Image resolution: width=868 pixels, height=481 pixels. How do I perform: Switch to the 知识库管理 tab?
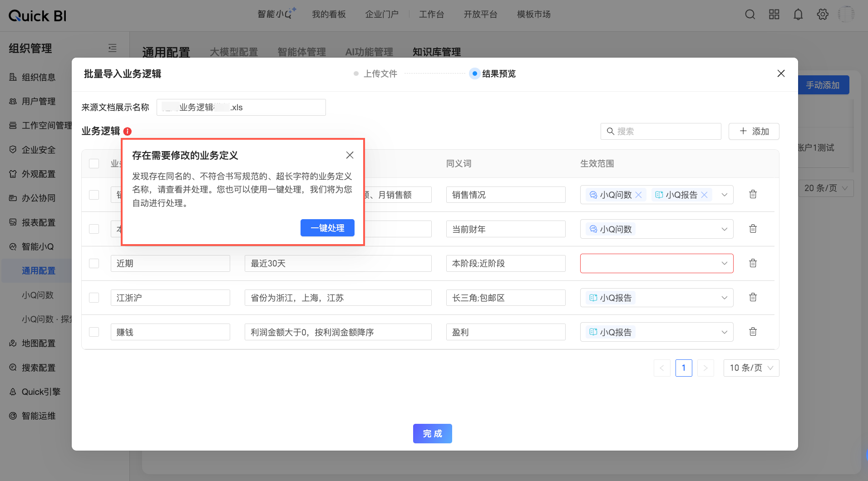pos(437,52)
